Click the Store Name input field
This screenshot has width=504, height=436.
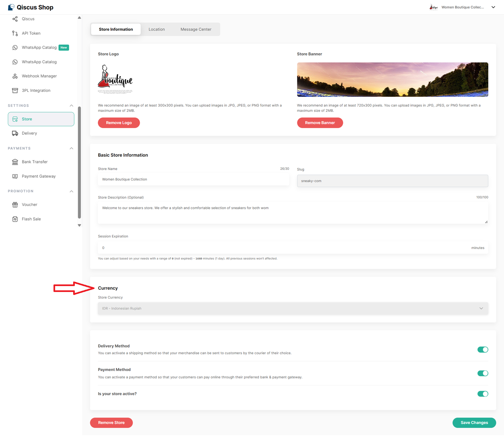193,179
